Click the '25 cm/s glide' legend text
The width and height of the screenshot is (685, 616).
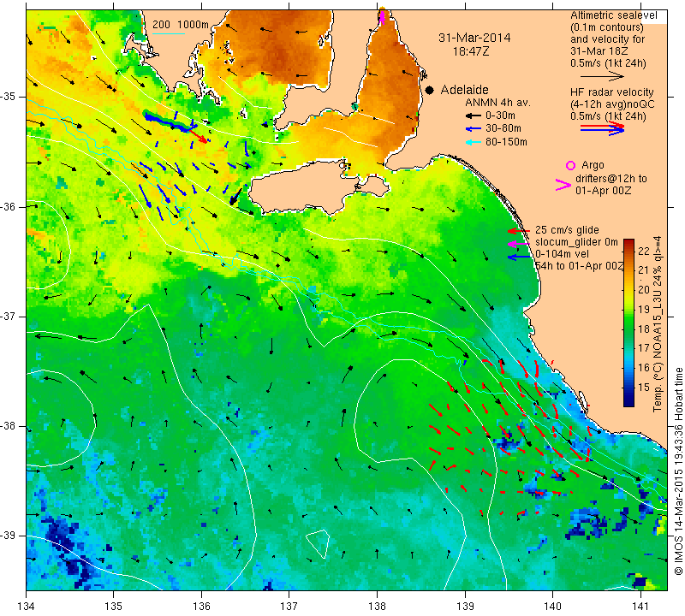[x=567, y=230]
